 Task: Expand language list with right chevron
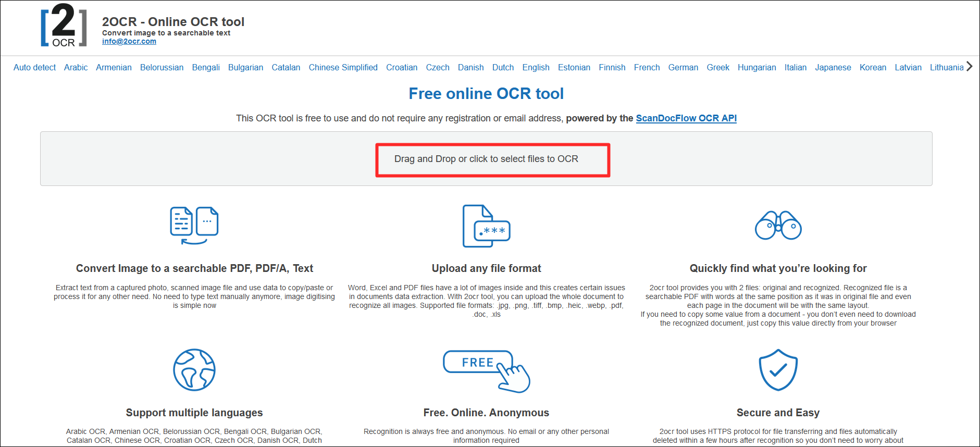coord(969,67)
